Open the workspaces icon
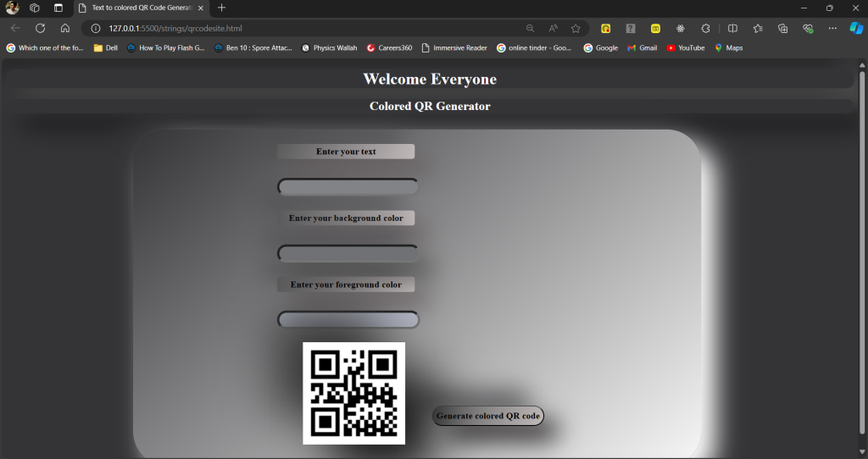This screenshot has width=868, height=459. tap(34, 8)
